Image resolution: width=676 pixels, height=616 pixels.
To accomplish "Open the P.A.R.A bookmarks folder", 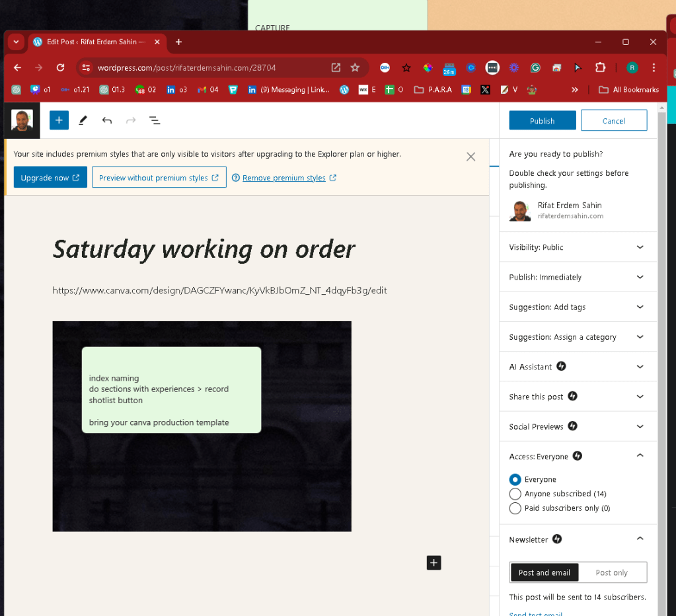I will pos(433,90).
